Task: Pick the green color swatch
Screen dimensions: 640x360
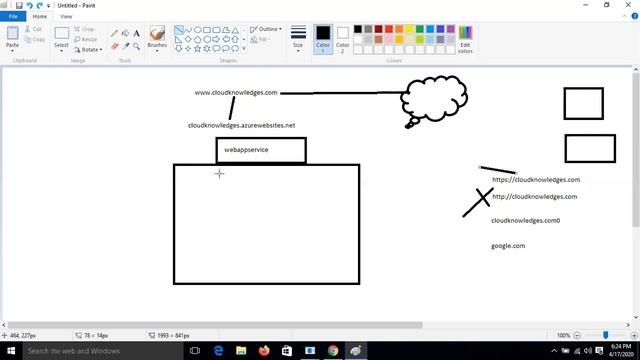Action: [420, 29]
